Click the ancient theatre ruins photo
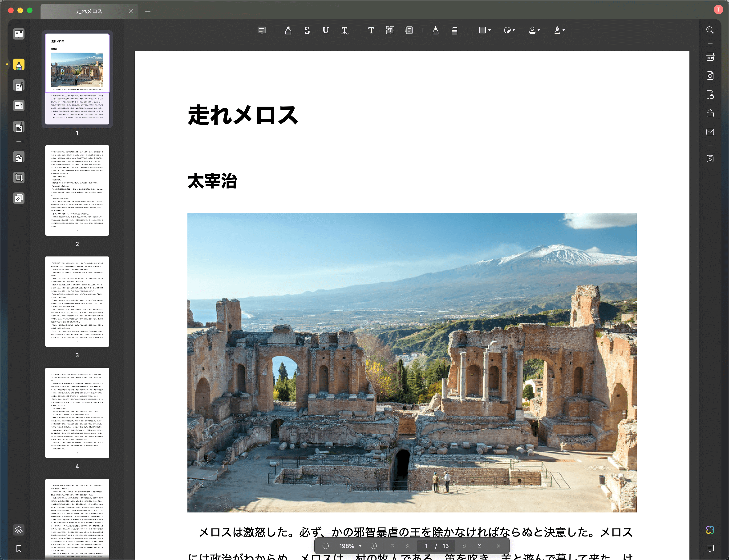Image resolution: width=729 pixels, height=560 pixels. 412,363
